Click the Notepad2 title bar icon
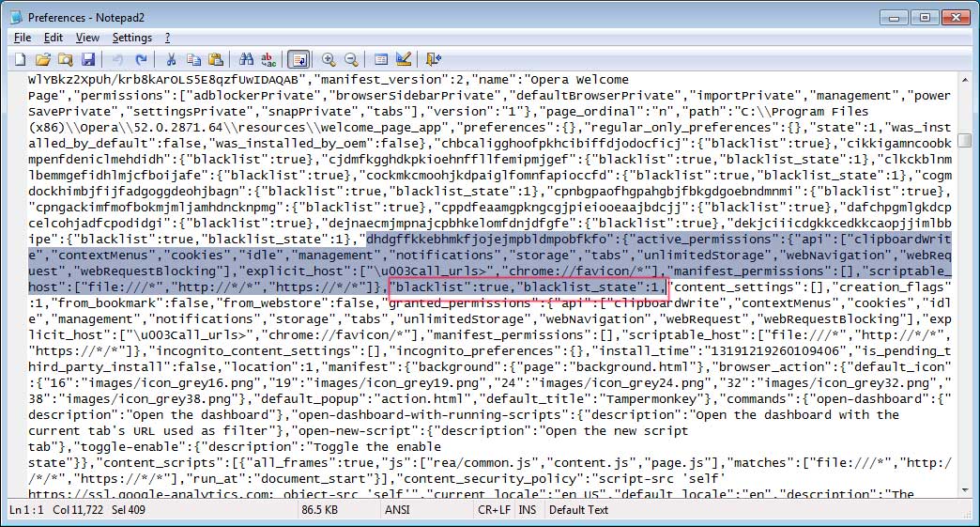 point(16,18)
